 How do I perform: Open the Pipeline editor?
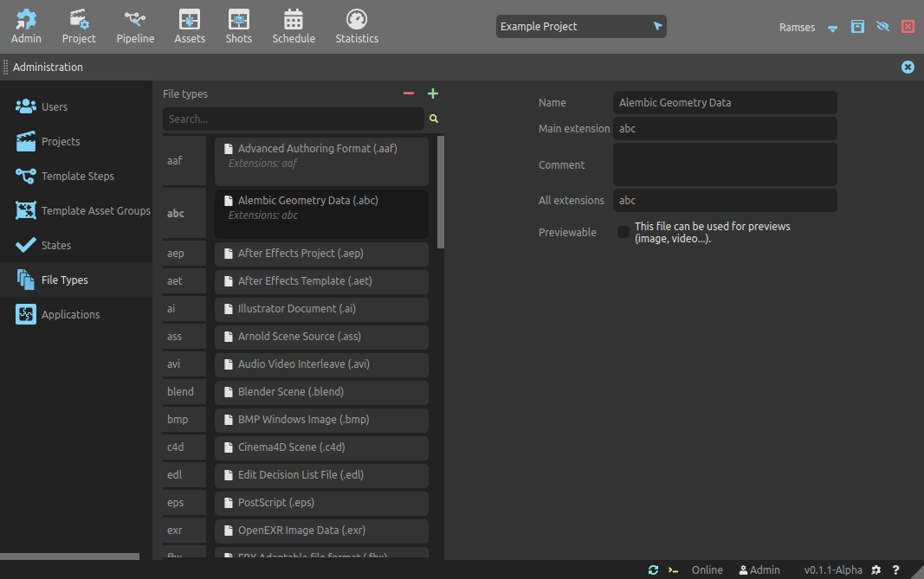pyautogui.click(x=135, y=27)
